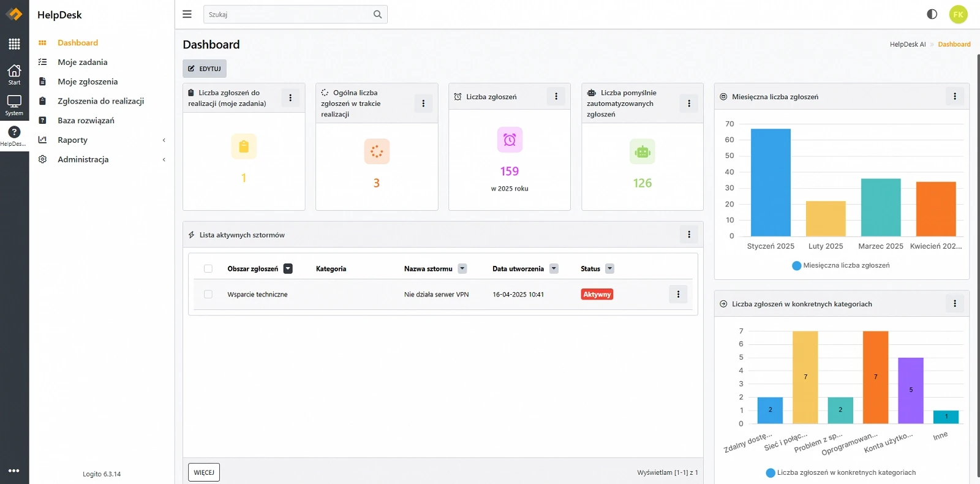Collapse sidebar with the hamburger icon
980x484 pixels.
tap(187, 14)
